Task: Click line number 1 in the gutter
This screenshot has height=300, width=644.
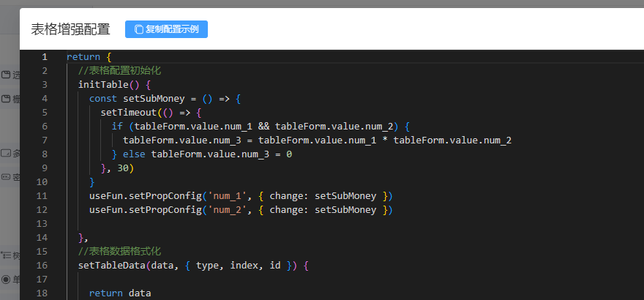Action: tap(45, 57)
